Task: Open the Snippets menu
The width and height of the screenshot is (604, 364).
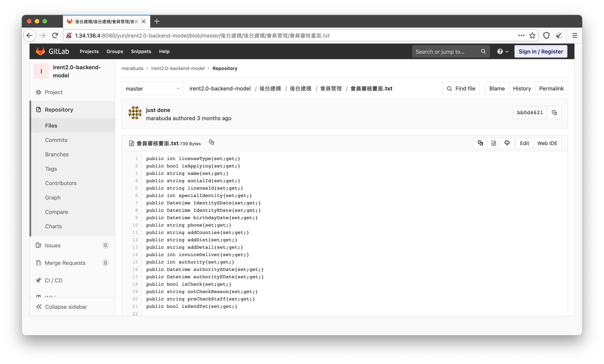Action: point(141,52)
